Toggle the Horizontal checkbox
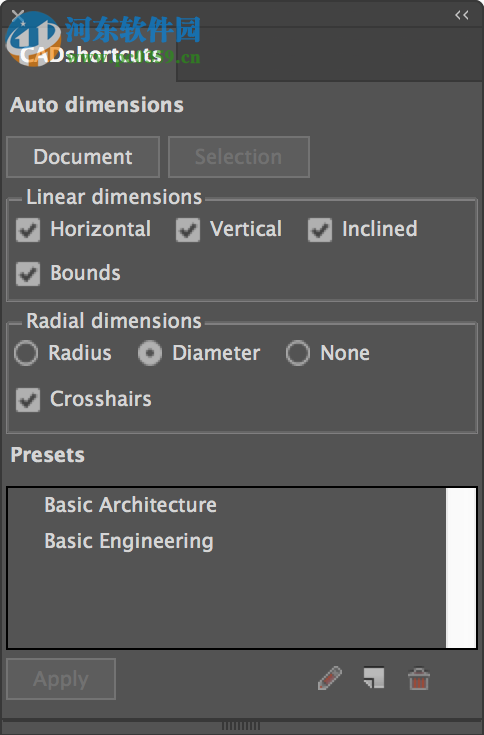 coord(28,230)
